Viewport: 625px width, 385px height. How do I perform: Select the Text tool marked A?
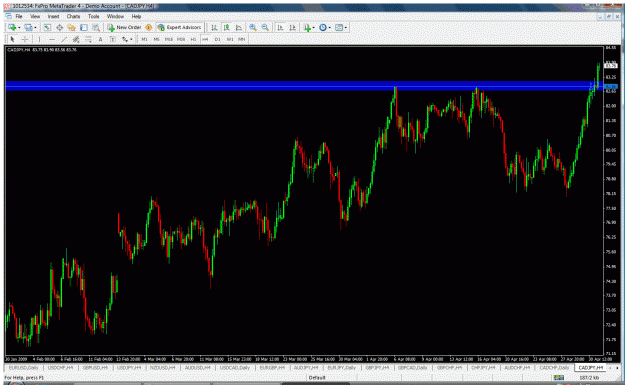point(100,39)
